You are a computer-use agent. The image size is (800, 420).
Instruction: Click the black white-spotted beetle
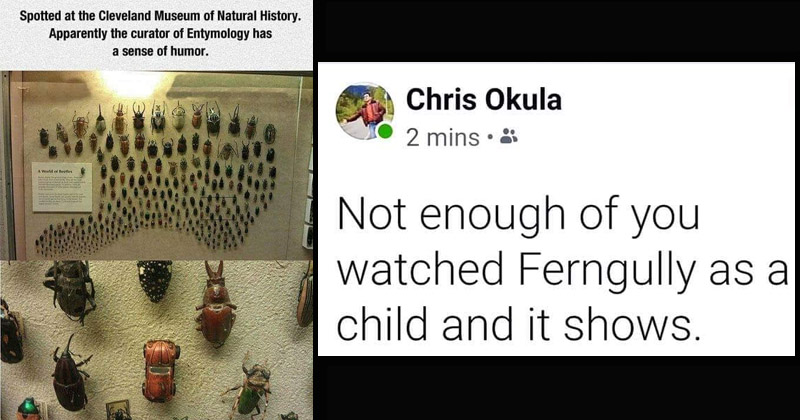pos(155,280)
